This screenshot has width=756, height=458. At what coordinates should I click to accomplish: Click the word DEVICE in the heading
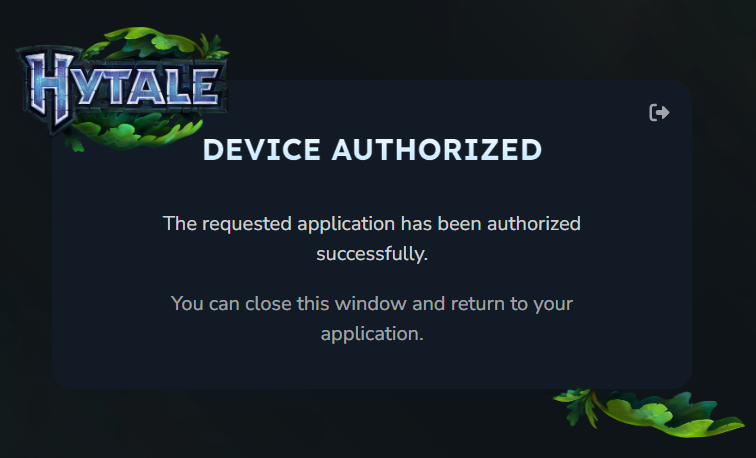pos(262,149)
